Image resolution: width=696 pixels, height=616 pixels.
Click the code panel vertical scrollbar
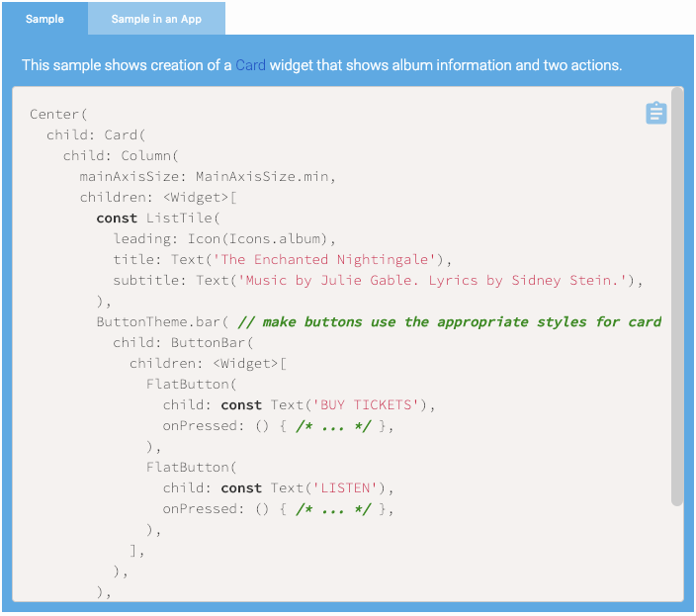pos(677,296)
